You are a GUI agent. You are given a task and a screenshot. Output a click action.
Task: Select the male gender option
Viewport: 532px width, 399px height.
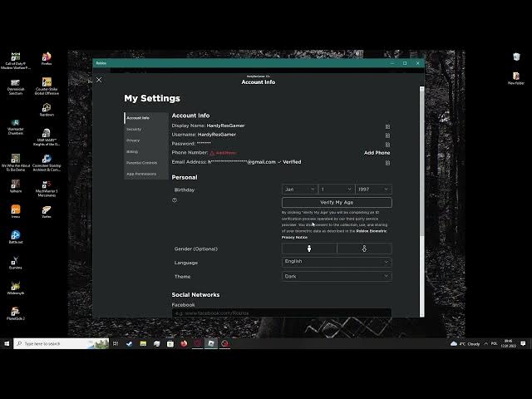(309, 249)
